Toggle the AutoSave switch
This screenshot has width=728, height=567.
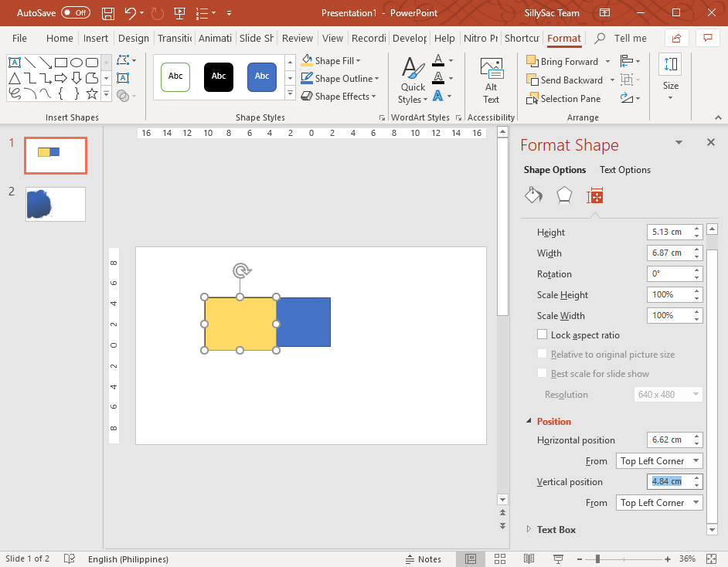click(75, 13)
